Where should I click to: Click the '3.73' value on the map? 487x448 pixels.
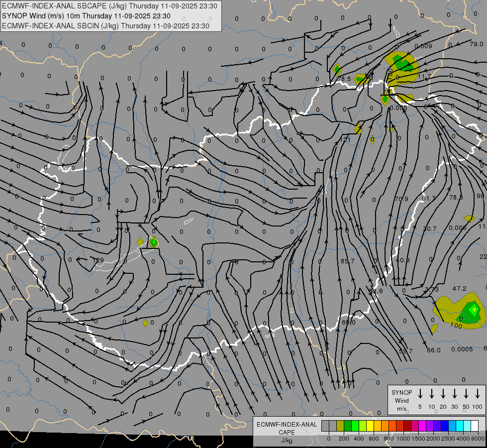click(x=432, y=289)
